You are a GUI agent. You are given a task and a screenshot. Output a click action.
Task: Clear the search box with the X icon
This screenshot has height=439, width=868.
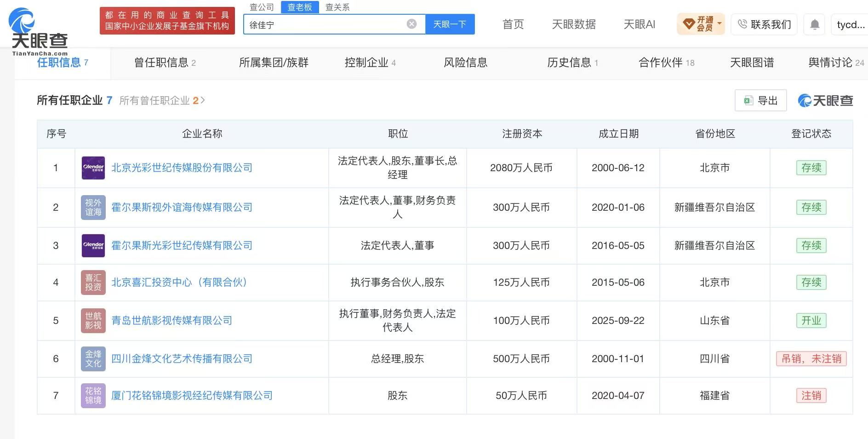(412, 24)
